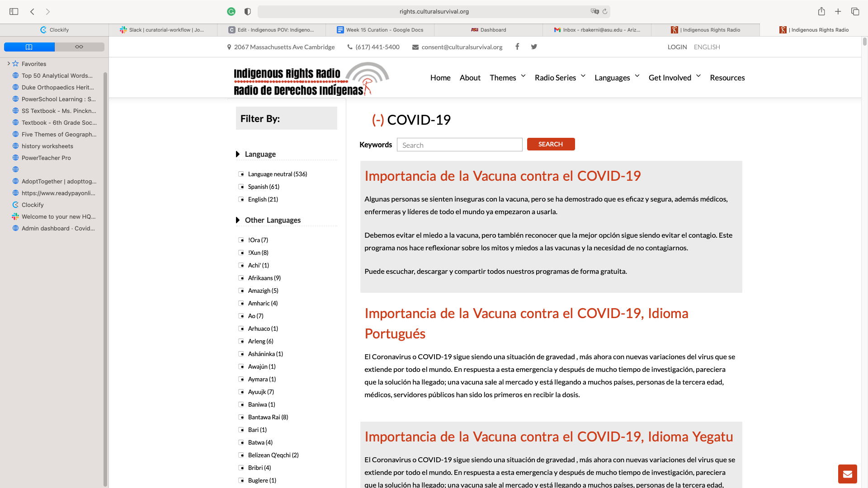Enable the Afrikaans (9) filter checkbox

[241, 278]
